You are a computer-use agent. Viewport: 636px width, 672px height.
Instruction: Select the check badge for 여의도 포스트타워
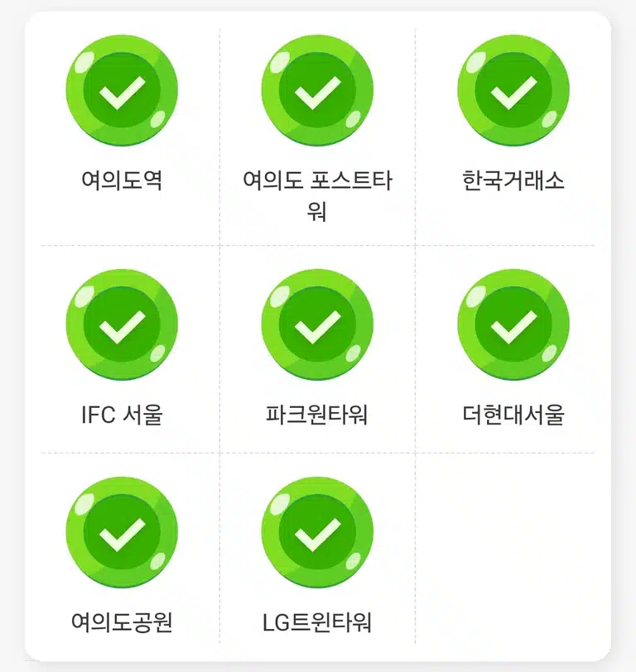317,90
